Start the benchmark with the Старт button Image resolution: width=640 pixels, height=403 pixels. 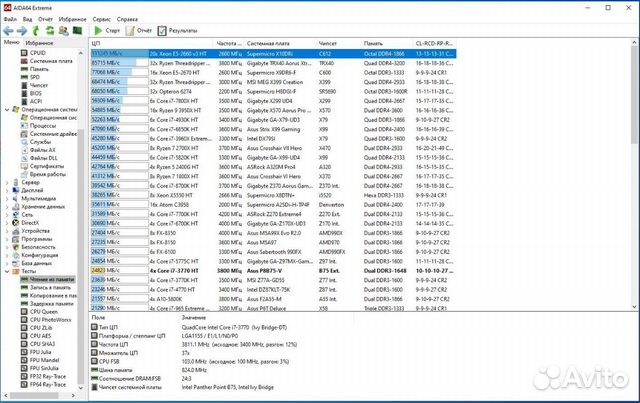click(107, 31)
